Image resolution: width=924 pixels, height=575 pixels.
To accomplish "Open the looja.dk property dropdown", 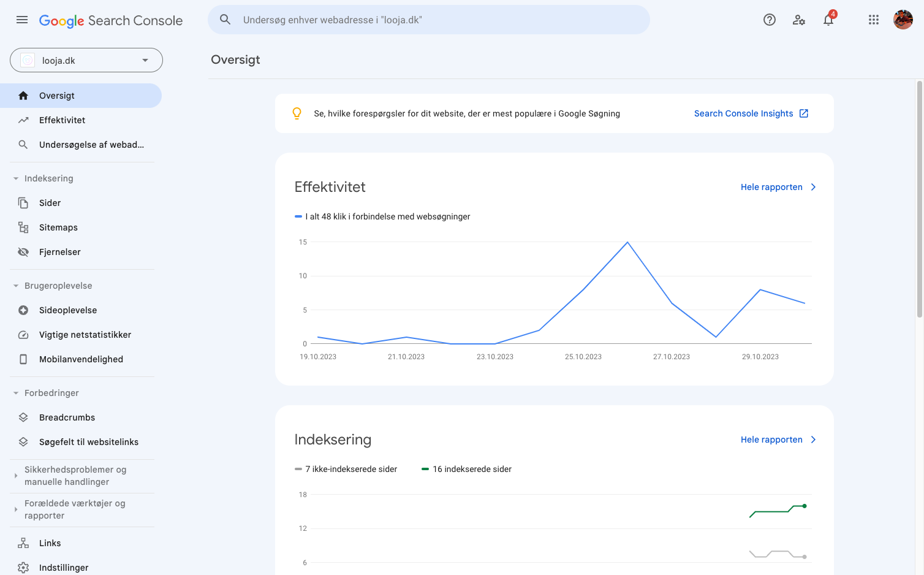I will point(86,60).
